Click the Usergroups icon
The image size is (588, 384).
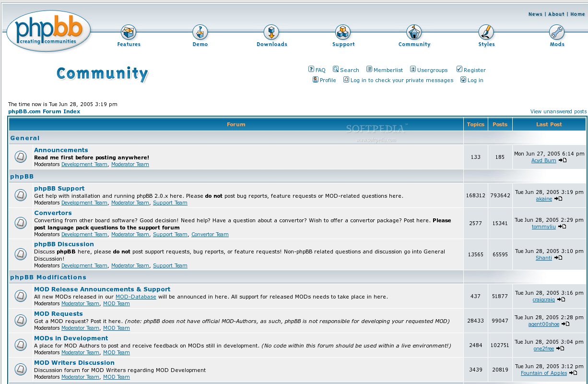click(413, 69)
